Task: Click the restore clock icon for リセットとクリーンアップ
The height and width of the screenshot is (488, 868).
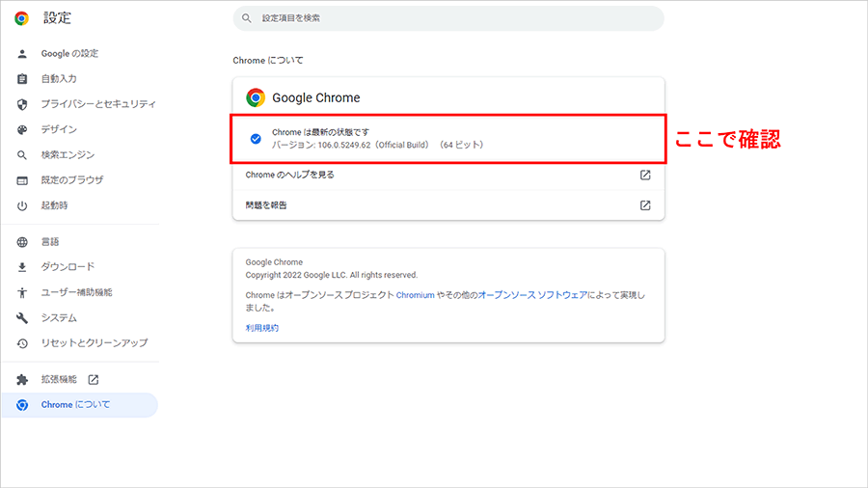Action: click(x=22, y=343)
